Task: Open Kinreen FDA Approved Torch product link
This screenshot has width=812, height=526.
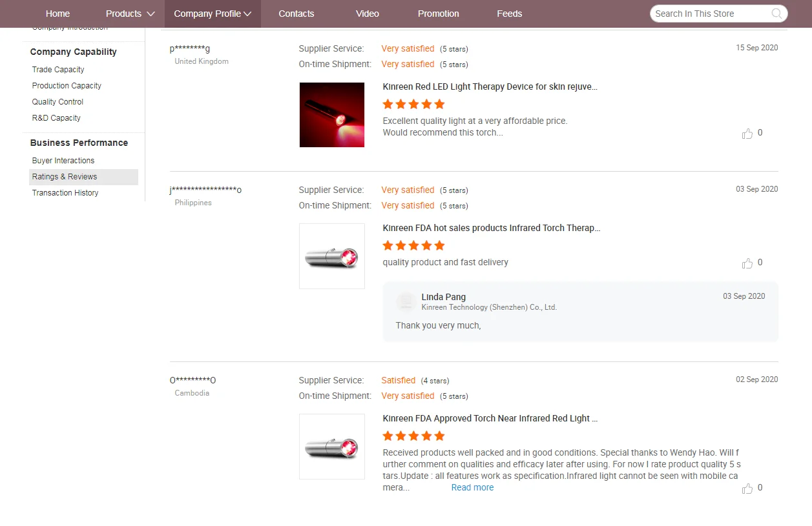Action: [x=490, y=418]
